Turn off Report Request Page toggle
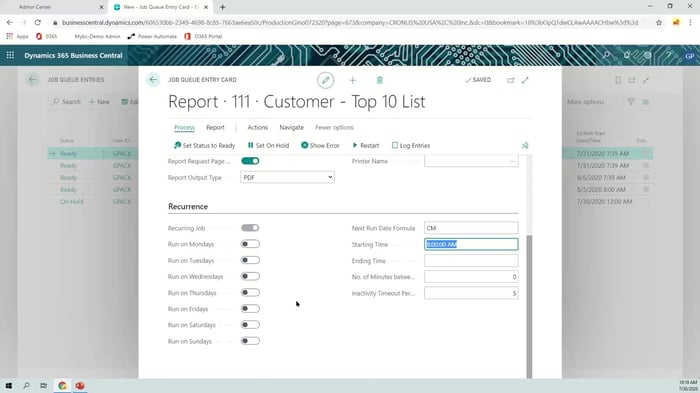The image size is (700, 393). (250, 161)
